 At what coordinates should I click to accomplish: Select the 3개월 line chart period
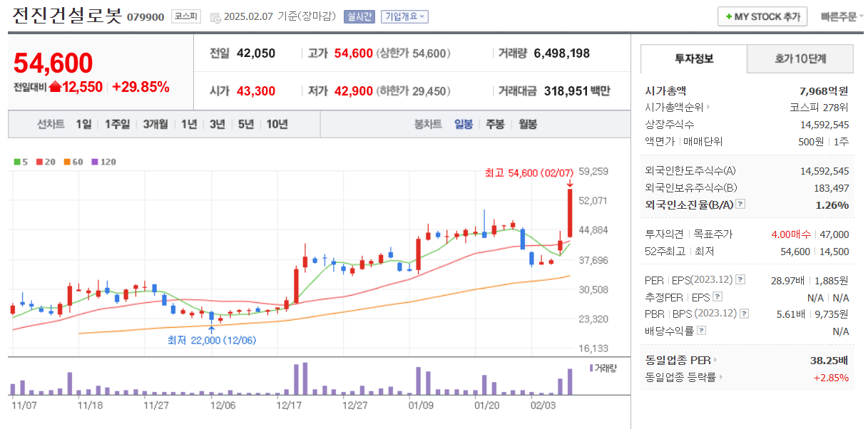click(x=155, y=124)
